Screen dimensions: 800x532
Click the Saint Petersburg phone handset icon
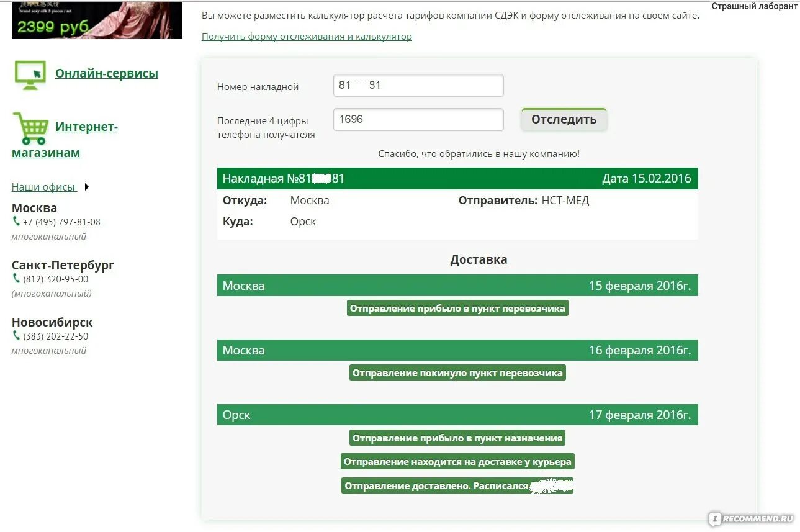point(16,279)
